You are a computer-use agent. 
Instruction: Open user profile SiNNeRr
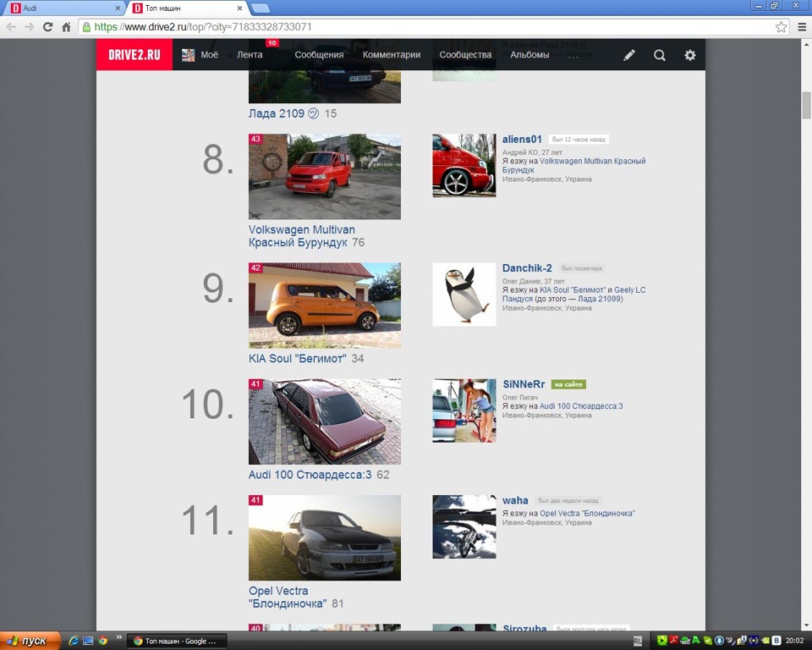pos(524,384)
